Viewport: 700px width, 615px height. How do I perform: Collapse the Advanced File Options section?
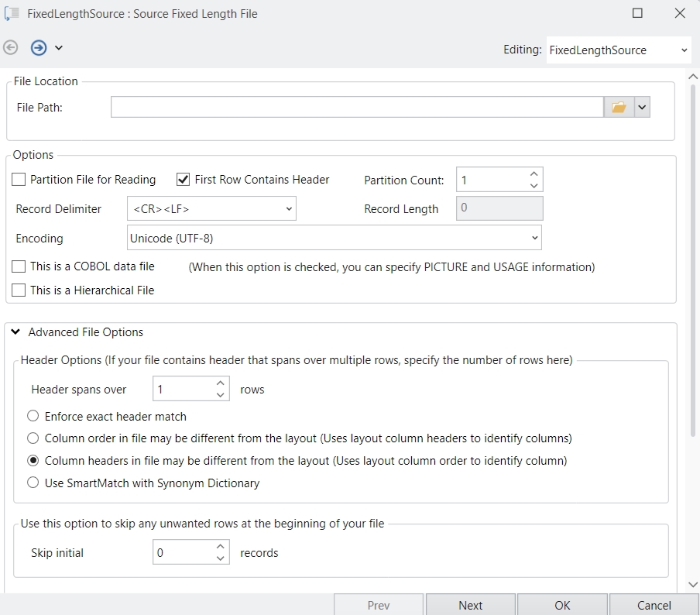pos(15,332)
